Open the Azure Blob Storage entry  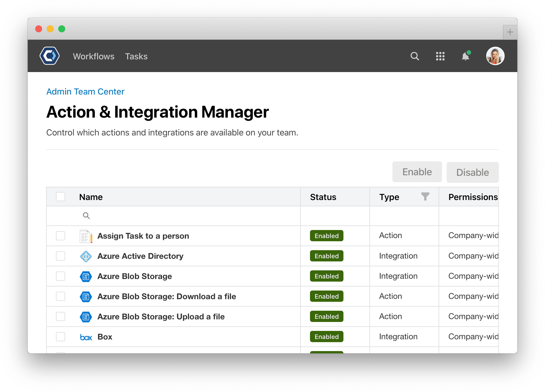(134, 276)
